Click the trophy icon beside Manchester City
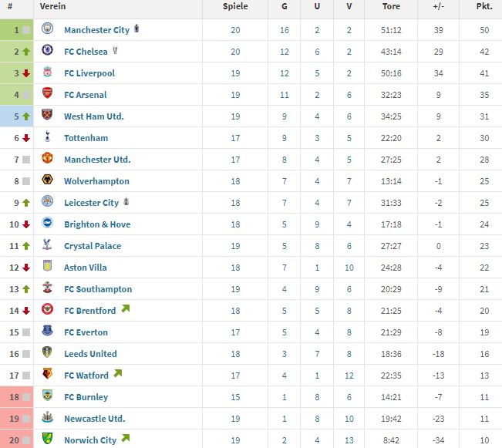Image resolution: width=502 pixels, height=448 pixels. pos(136,29)
